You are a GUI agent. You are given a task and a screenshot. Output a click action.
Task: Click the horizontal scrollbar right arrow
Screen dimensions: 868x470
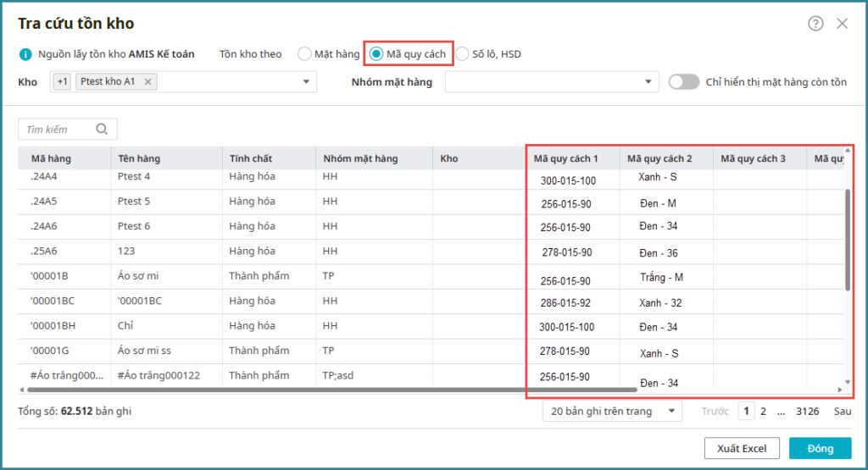coord(841,390)
